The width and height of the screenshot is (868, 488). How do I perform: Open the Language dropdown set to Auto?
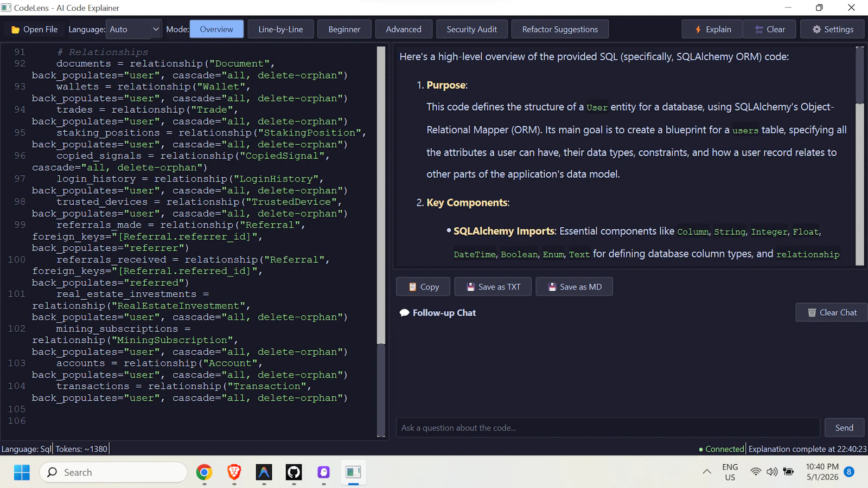point(133,29)
